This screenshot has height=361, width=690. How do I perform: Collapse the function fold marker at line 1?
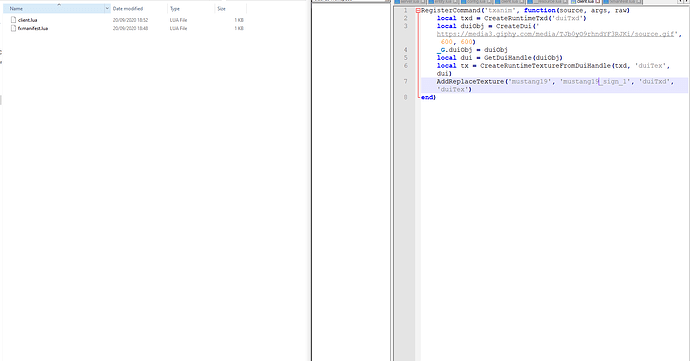point(418,11)
